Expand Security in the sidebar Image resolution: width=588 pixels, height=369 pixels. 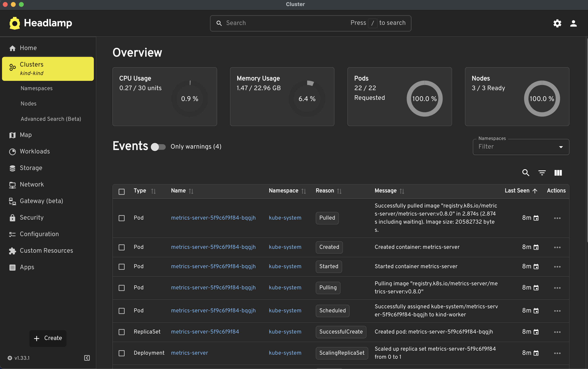(x=48, y=218)
